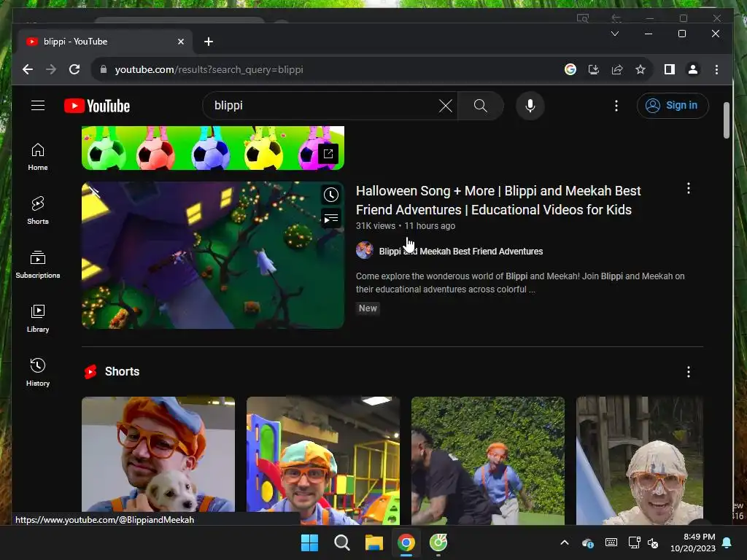
Task: Click the search magnifier button
Action: [x=480, y=106]
